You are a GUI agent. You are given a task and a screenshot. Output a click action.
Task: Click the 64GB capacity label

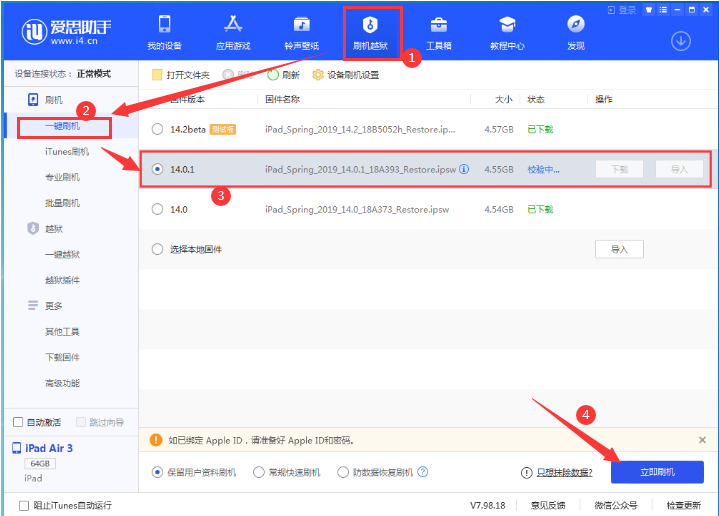pyautogui.click(x=40, y=464)
